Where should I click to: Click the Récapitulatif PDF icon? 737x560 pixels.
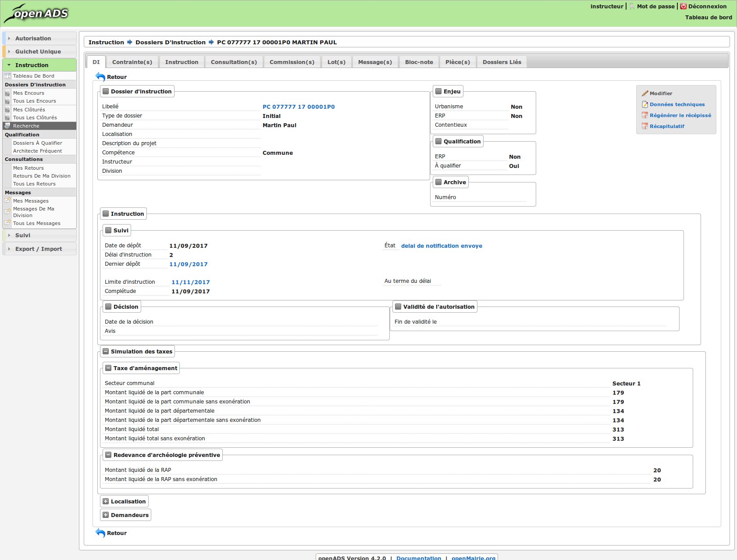[x=645, y=126]
